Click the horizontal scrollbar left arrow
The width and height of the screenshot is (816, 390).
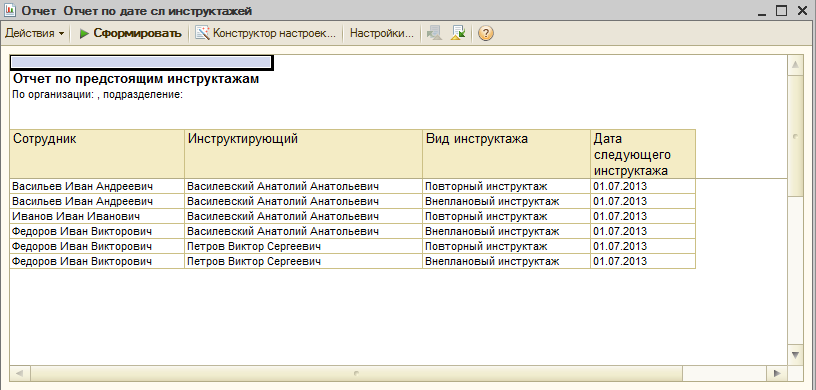point(20,373)
